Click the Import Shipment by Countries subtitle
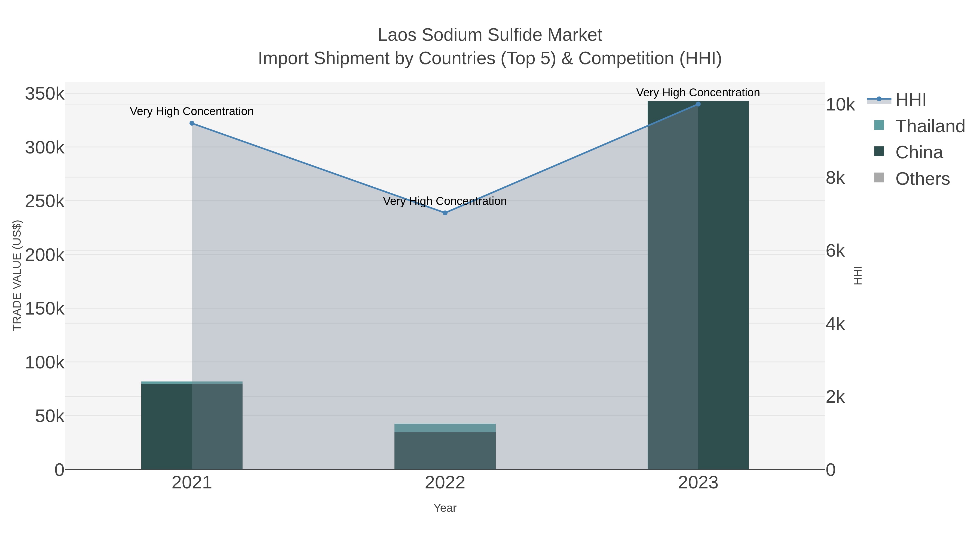Viewport: 980px width, 551px height. (490, 59)
